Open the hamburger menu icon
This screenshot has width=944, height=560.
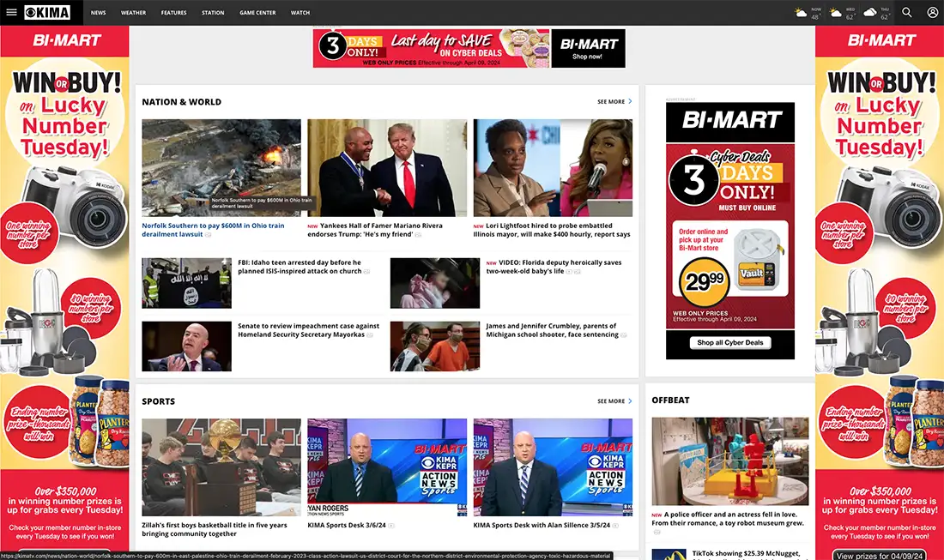(x=11, y=12)
